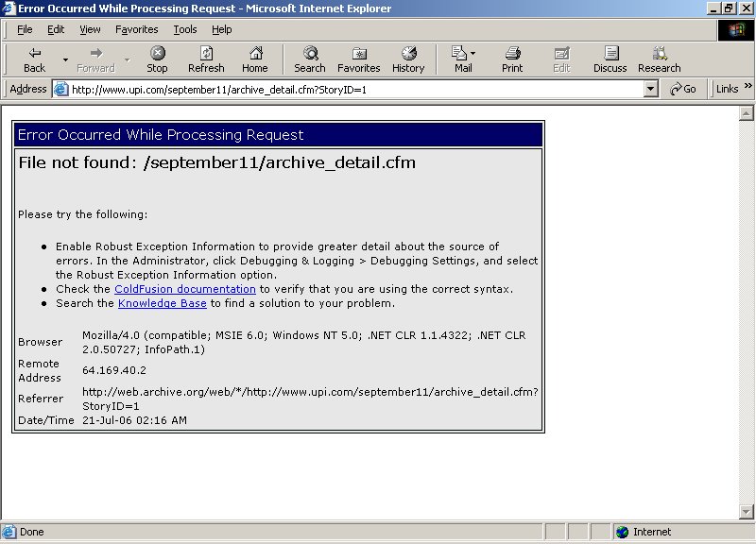Click the scrollbar up arrow

(x=746, y=113)
